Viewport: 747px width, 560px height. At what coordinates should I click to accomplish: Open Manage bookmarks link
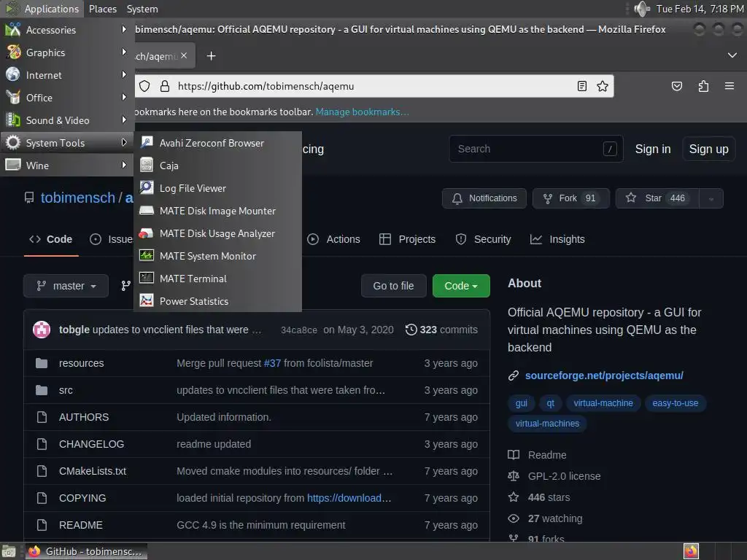point(362,112)
